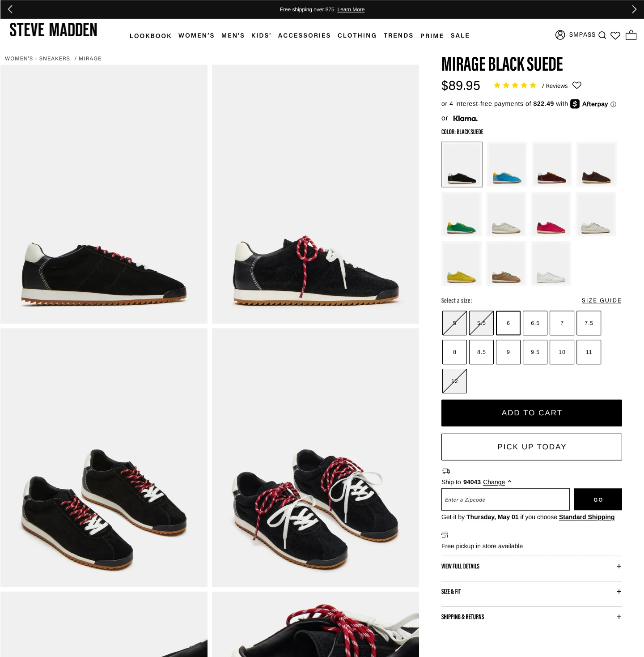
Task: Expand View Full Details section
Action: pyautogui.click(x=531, y=566)
